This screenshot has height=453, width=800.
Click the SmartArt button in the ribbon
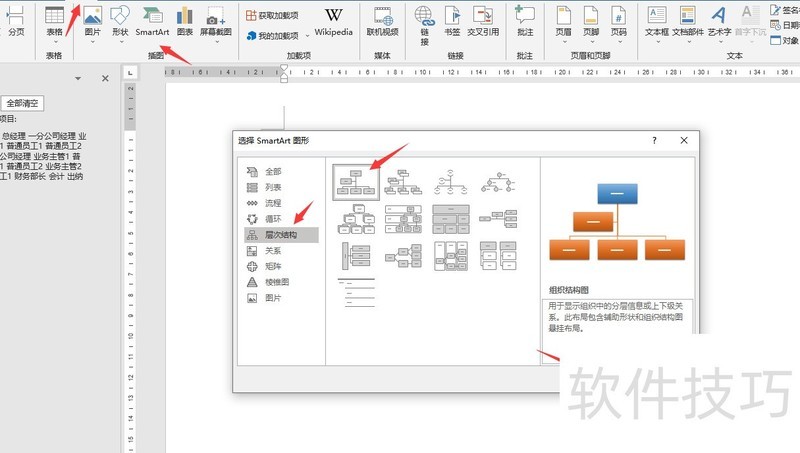pos(152,21)
